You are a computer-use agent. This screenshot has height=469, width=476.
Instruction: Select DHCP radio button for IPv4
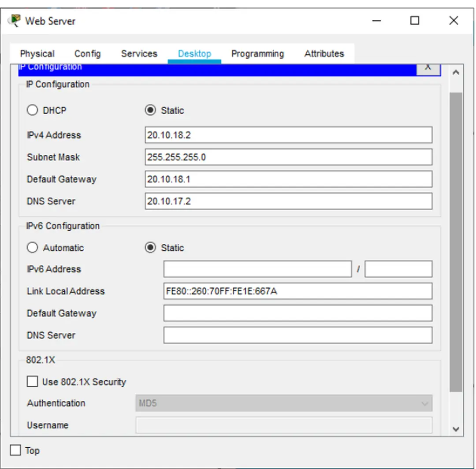point(33,110)
